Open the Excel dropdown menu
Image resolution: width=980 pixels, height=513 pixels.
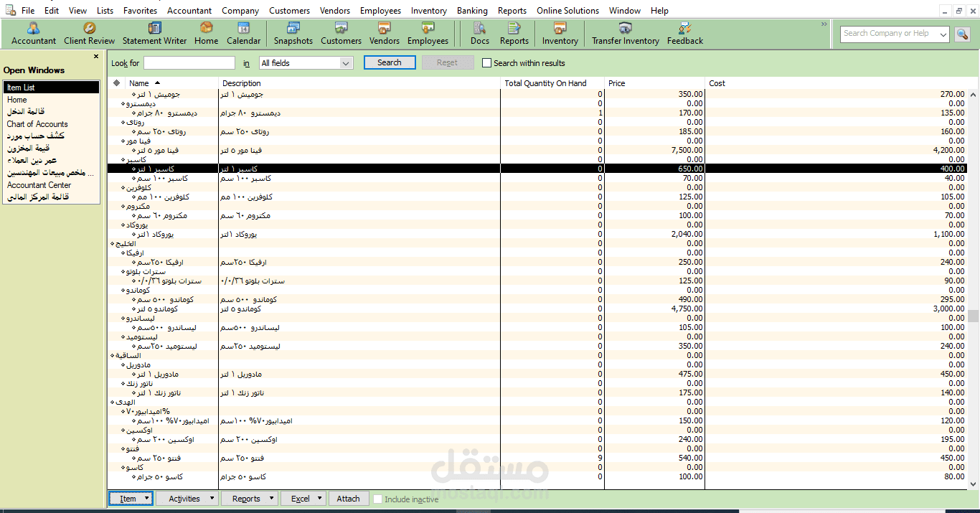click(303, 499)
